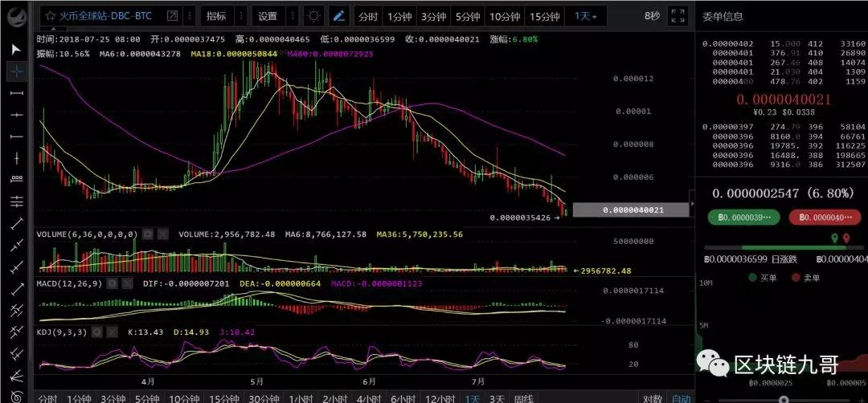The height and width of the screenshot is (403, 868).
Task: Select 10分钟 in the top toolbar
Action: [x=505, y=17]
